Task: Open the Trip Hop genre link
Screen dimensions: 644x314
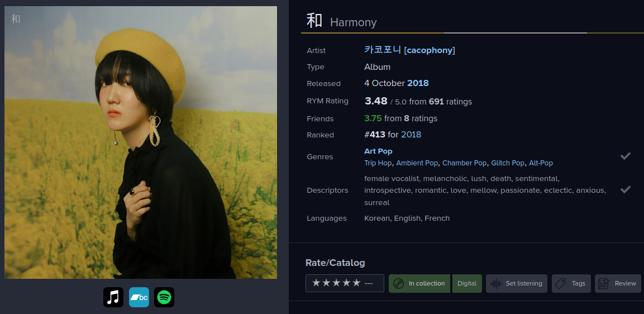Action: tap(378, 163)
